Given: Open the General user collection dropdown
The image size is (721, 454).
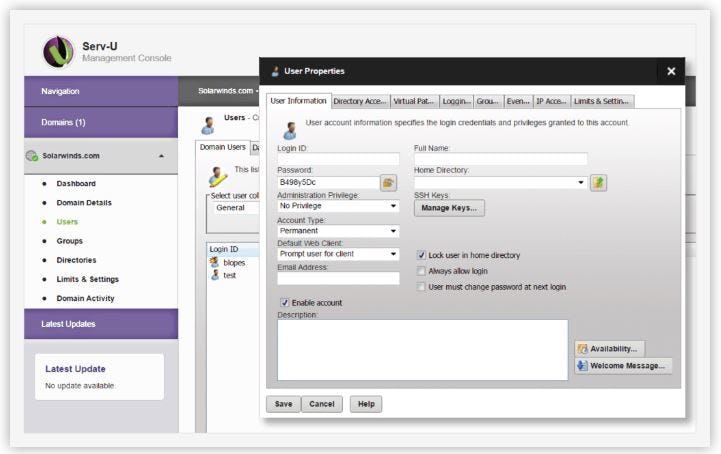Looking at the screenshot, I should (x=236, y=208).
